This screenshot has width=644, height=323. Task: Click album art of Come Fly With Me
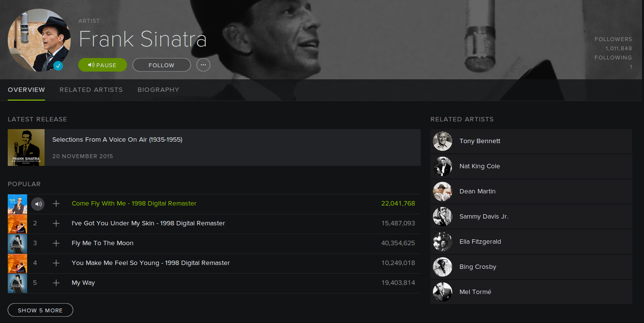tap(17, 204)
